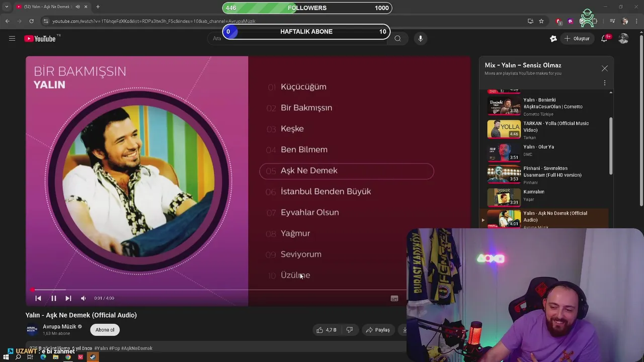Click the Oluştur create button
The height and width of the screenshot is (362, 644).
(x=577, y=39)
